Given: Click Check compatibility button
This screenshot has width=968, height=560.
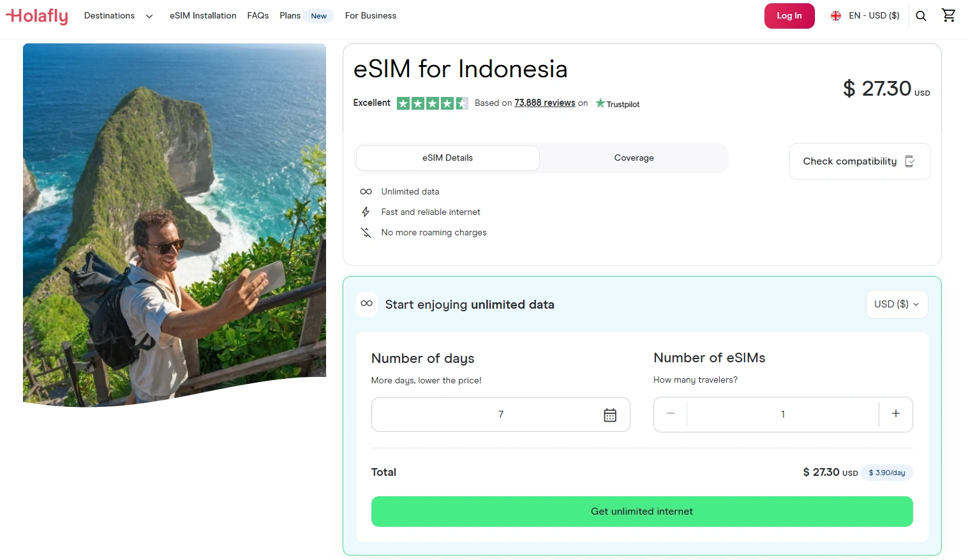Looking at the screenshot, I should tap(859, 161).
